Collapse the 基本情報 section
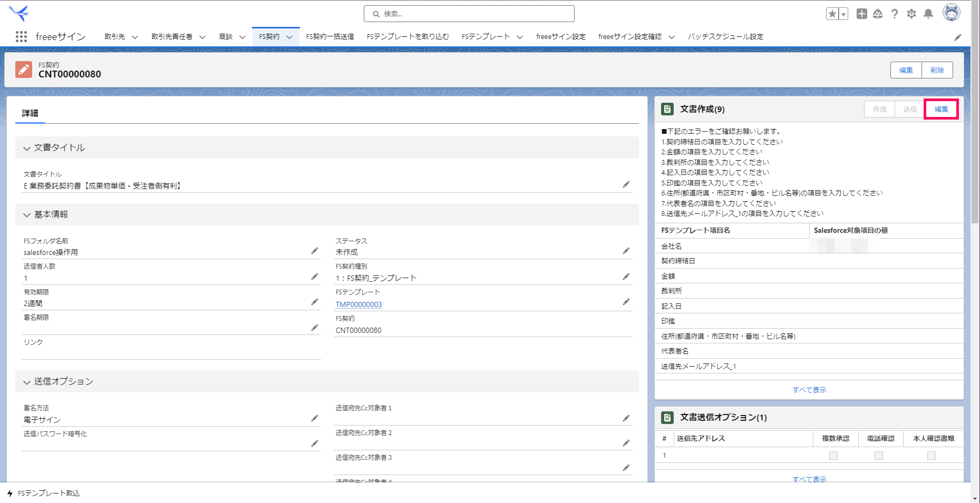 (27, 215)
